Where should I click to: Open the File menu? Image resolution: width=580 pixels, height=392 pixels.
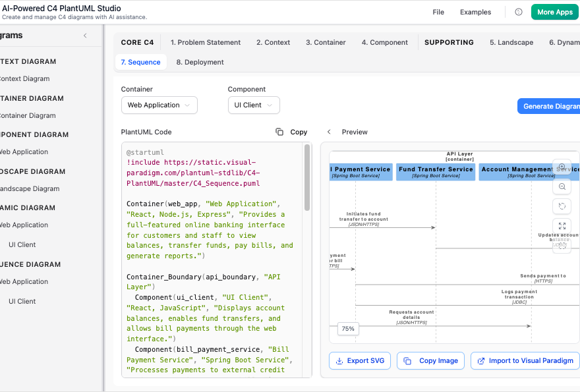coord(438,12)
